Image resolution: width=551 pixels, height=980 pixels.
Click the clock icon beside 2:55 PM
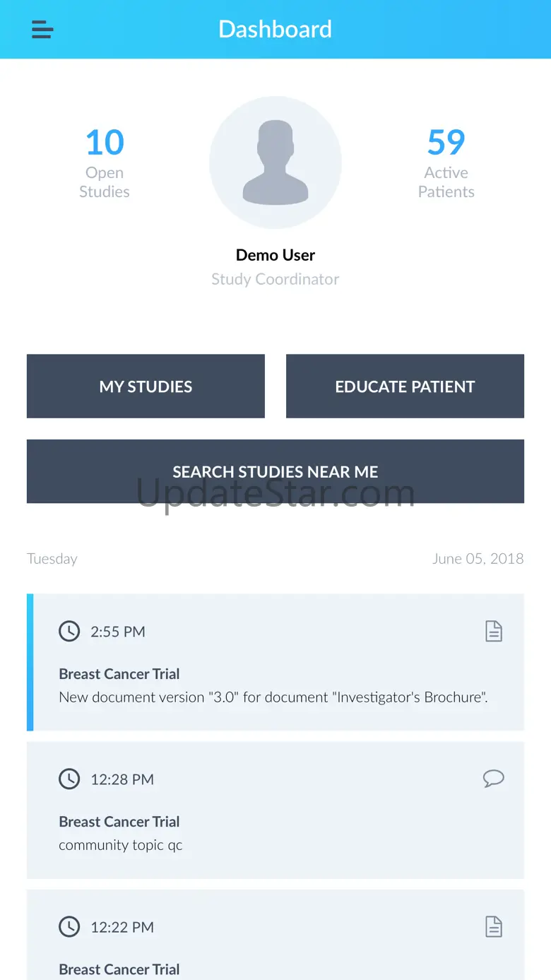69,631
